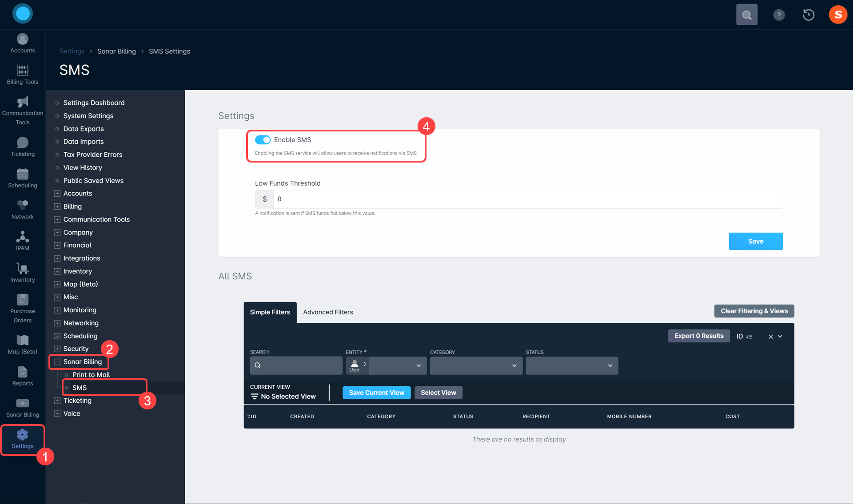This screenshot has width=853, height=504.
Task: Open Communication Tools in the sidebar
Action: [22, 109]
